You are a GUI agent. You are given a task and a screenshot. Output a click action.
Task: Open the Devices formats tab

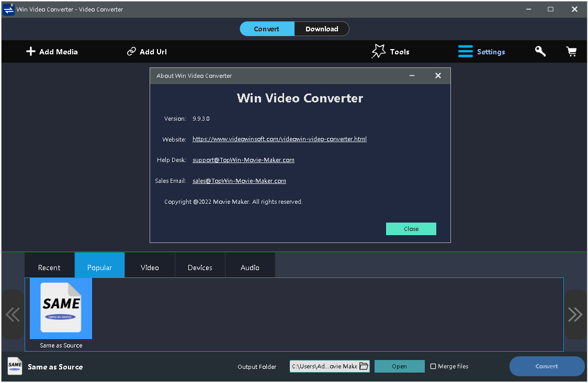click(200, 265)
